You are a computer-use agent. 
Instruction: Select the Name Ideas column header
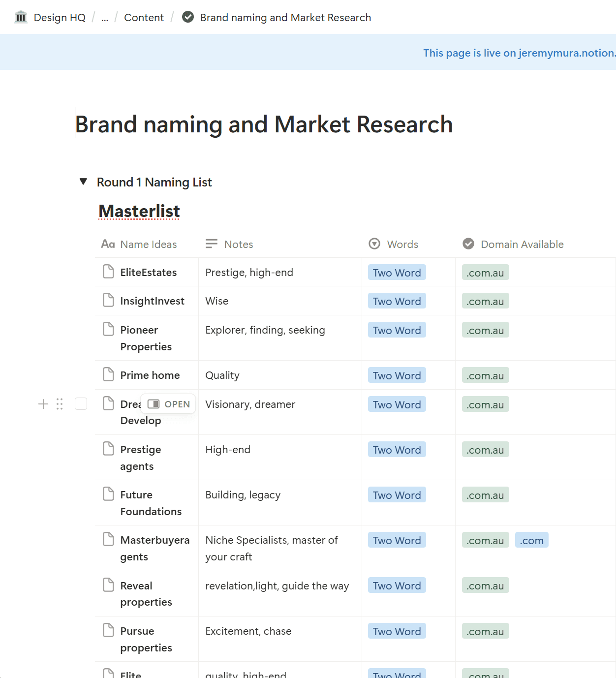click(x=147, y=244)
